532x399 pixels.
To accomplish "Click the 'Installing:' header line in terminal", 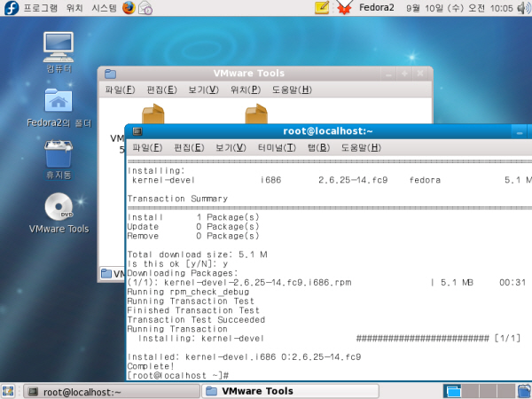I will [156, 170].
